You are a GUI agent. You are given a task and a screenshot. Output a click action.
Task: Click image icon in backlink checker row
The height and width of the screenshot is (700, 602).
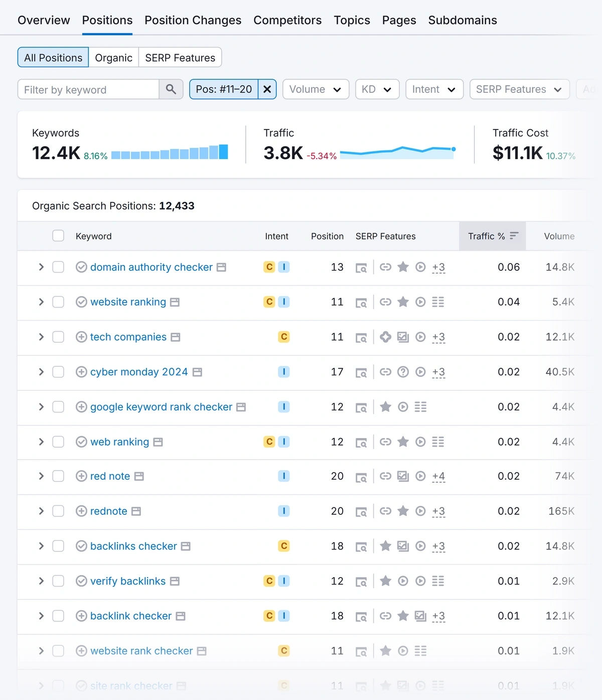point(420,616)
